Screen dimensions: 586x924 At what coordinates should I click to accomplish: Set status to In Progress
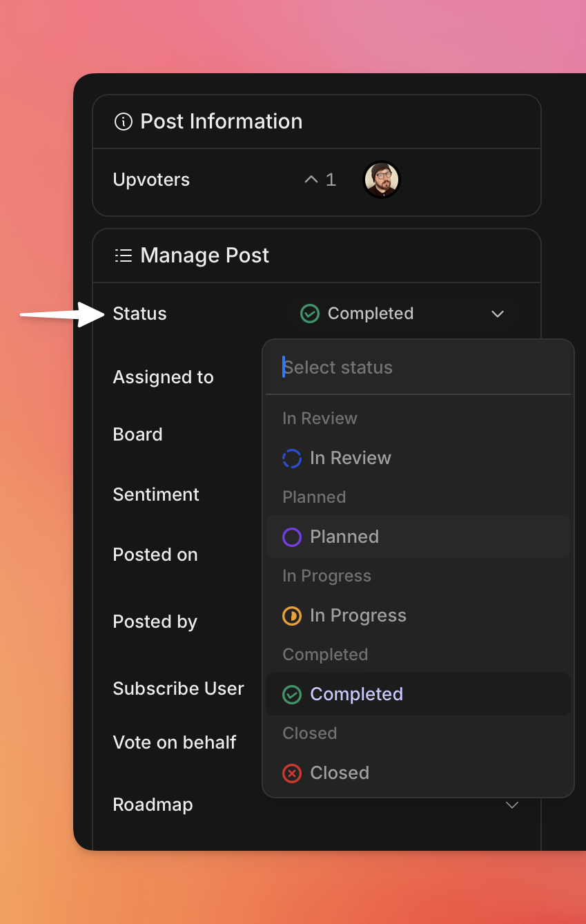(x=358, y=616)
